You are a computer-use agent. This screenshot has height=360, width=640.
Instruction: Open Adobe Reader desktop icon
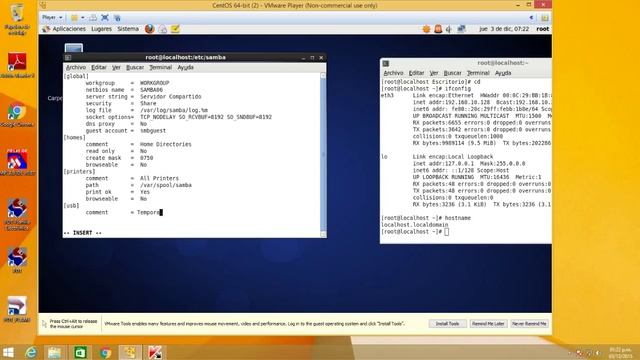pos(17,65)
